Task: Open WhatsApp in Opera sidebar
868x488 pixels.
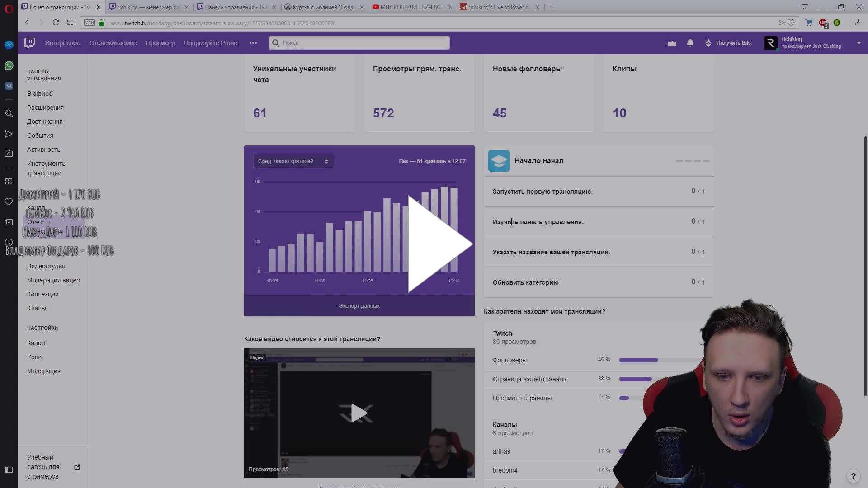Action: click(x=9, y=66)
